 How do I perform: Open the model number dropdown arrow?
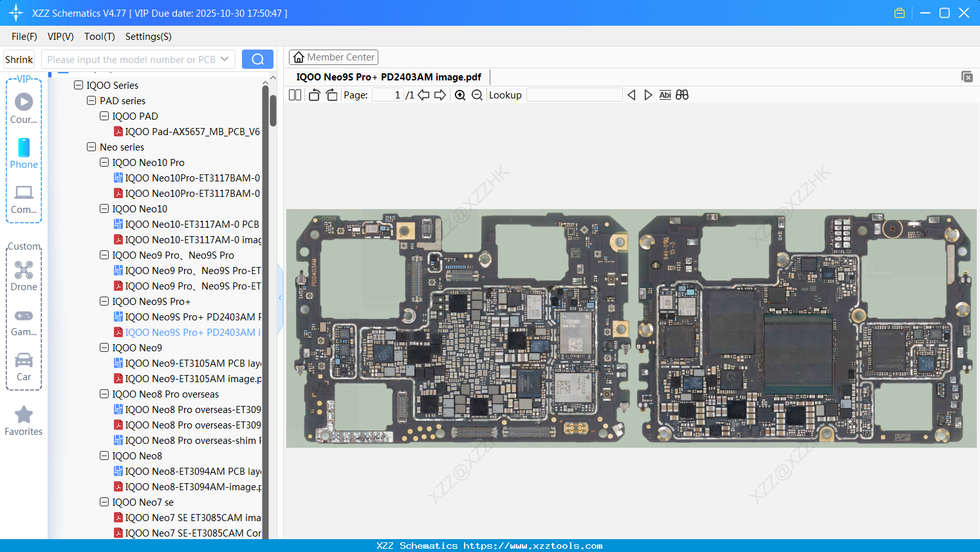coord(225,59)
